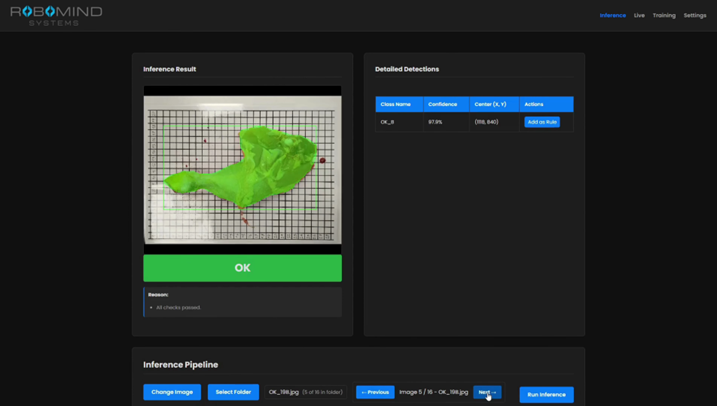Click the RoboMind Systems logo
The width and height of the screenshot is (717, 406).
point(56,16)
